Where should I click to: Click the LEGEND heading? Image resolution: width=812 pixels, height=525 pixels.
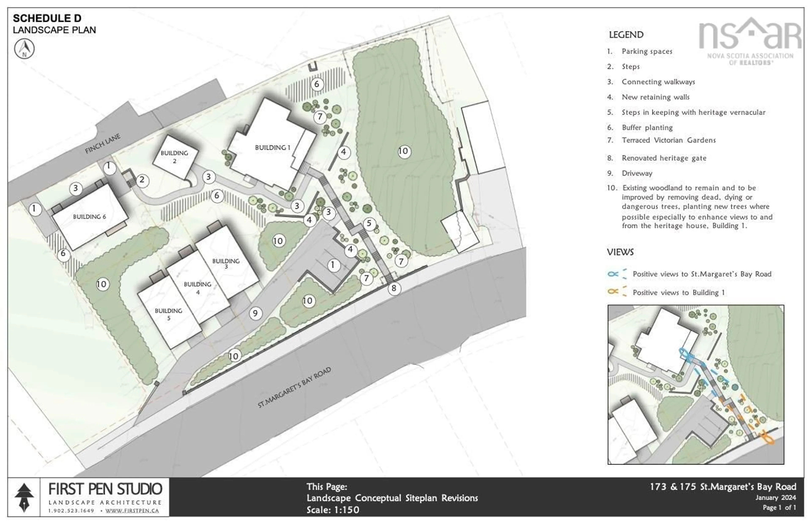tap(626, 35)
